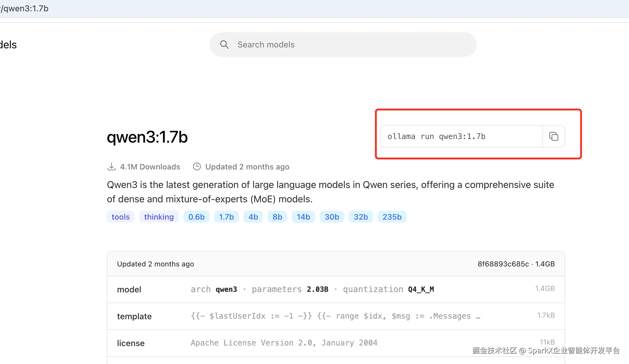Choose the 30b model size
The width and height of the screenshot is (629, 364).
pyautogui.click(x=332, y=217)
